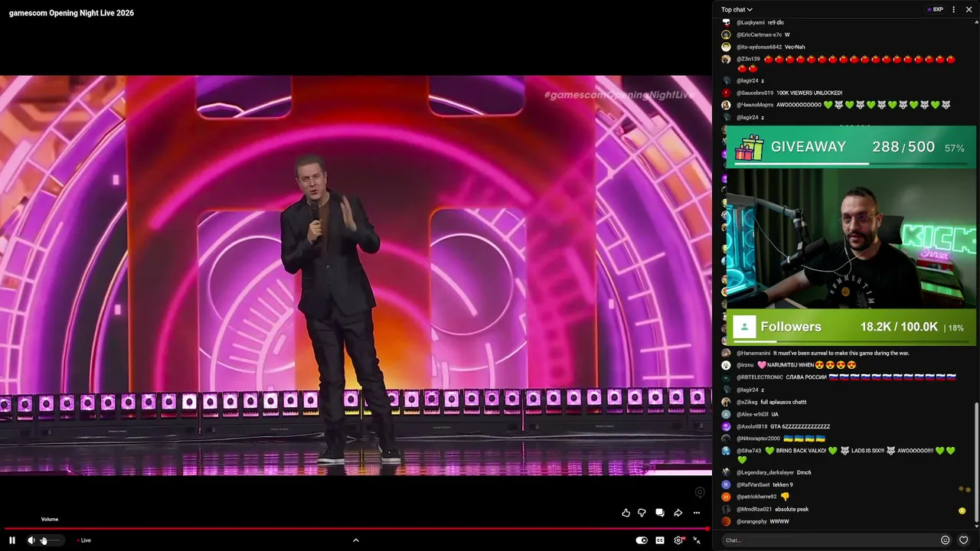Click username @EricCartman-s7c in chat

click(759, 34)
